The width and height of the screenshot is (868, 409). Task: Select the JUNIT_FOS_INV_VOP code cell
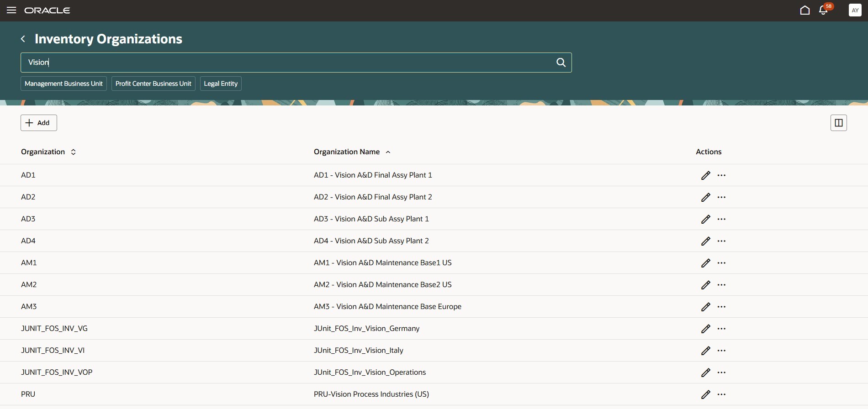(57, 372)
